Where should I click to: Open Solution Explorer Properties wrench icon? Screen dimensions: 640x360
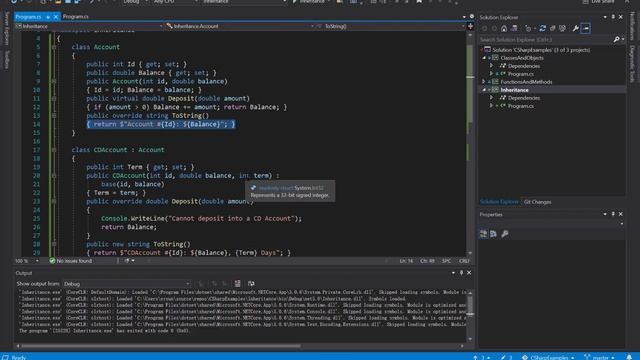tap(576, 29)
